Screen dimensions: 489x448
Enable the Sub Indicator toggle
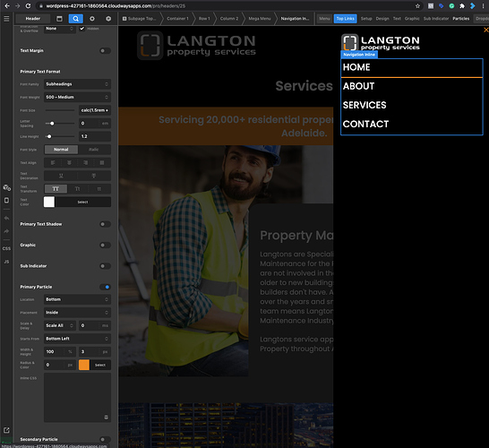tap(105, 266)
